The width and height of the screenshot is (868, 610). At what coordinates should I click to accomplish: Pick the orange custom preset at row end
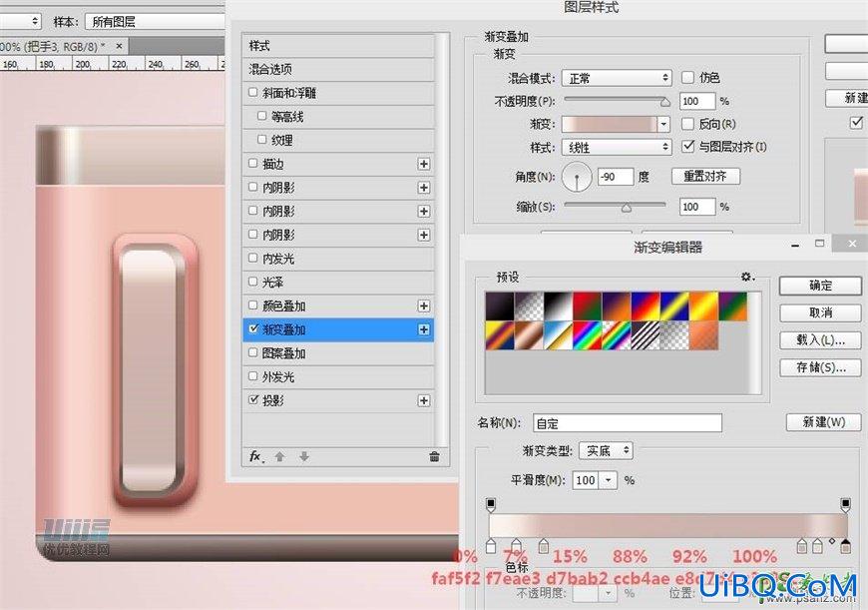[x=704, y=335]
